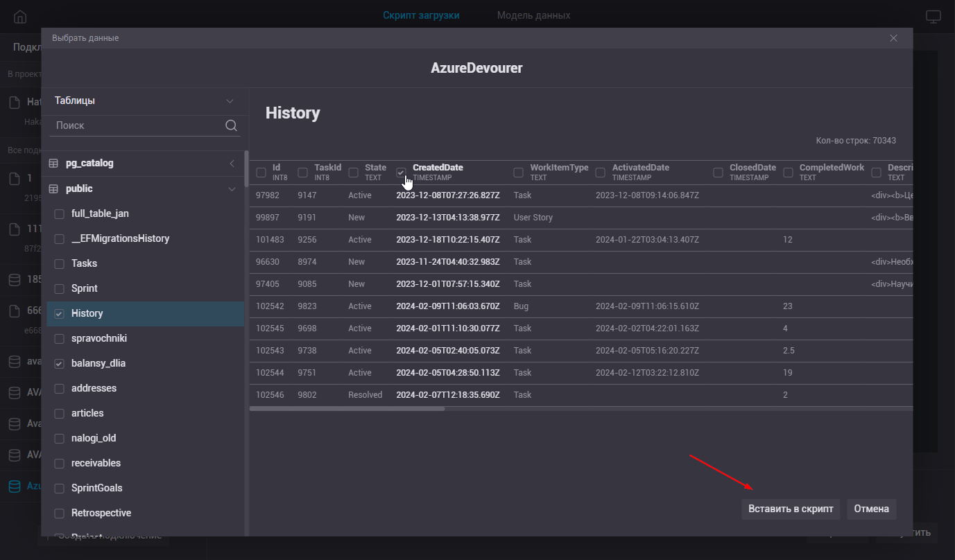Collapse the Таблицы section dropdown
The height and width of the screenshot is (560, 955).
tap(230, 101)
